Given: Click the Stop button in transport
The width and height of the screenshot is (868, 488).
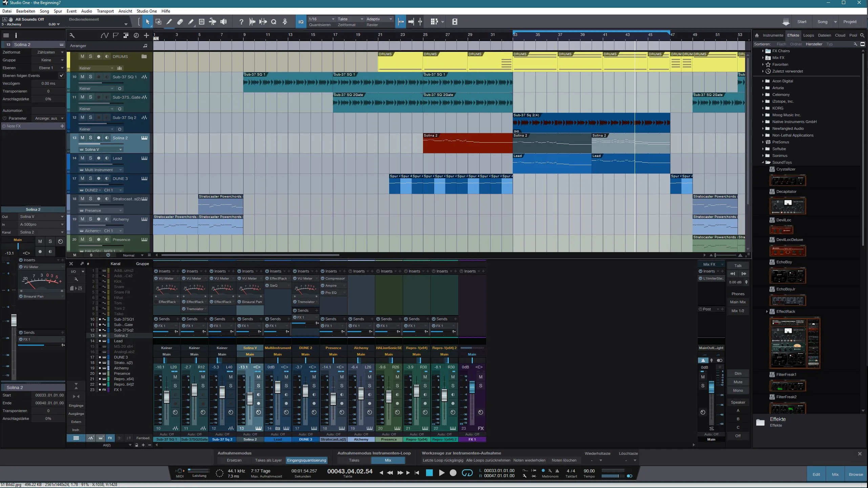Looking at the screenshot, I should click(429, 473).
